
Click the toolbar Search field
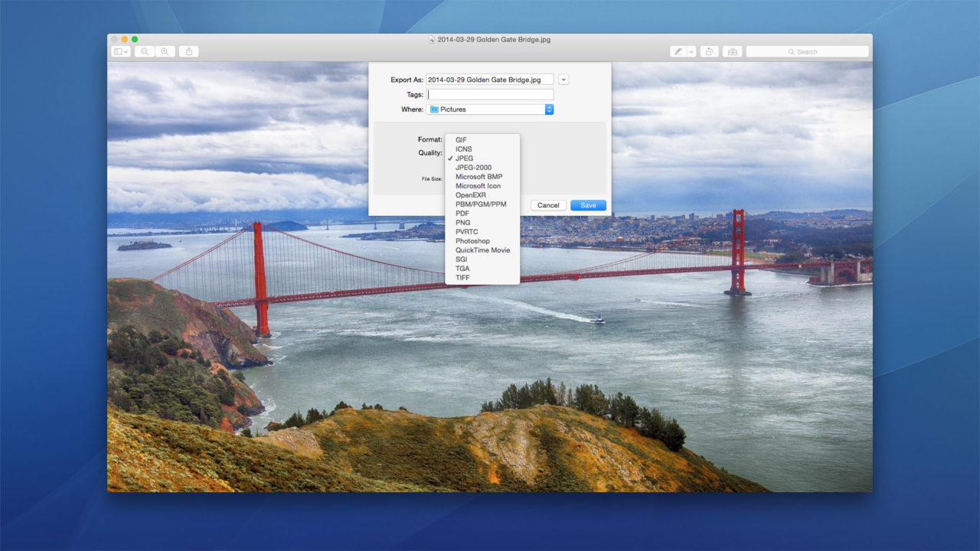[807, 51]
